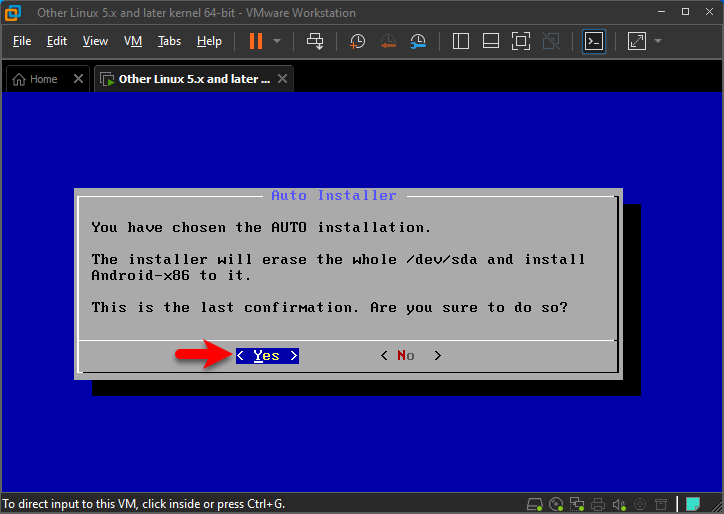Click the 'This is the last confirmation' message line

coord(330,308)
